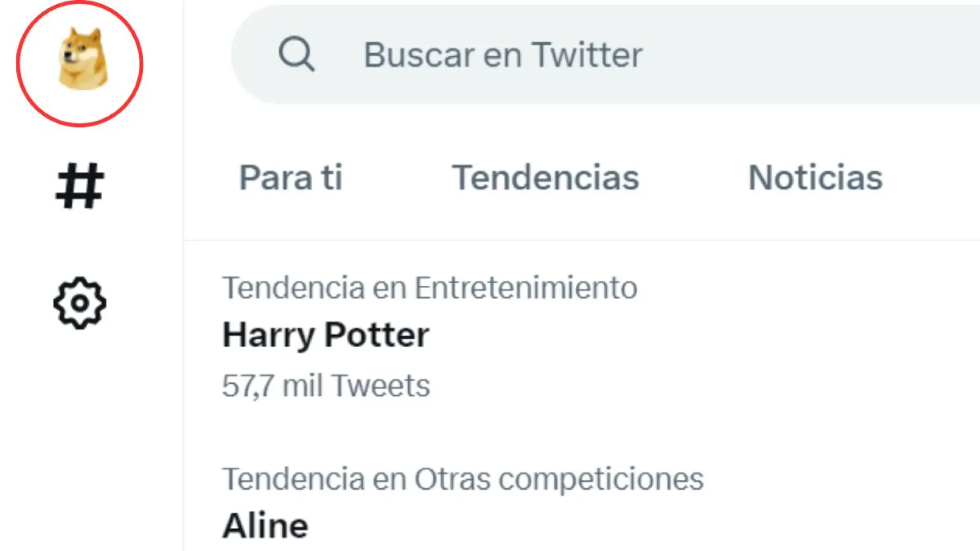Open the 'Noticias' tab
The width and height of the screenshot is (980, 551).
815,178
